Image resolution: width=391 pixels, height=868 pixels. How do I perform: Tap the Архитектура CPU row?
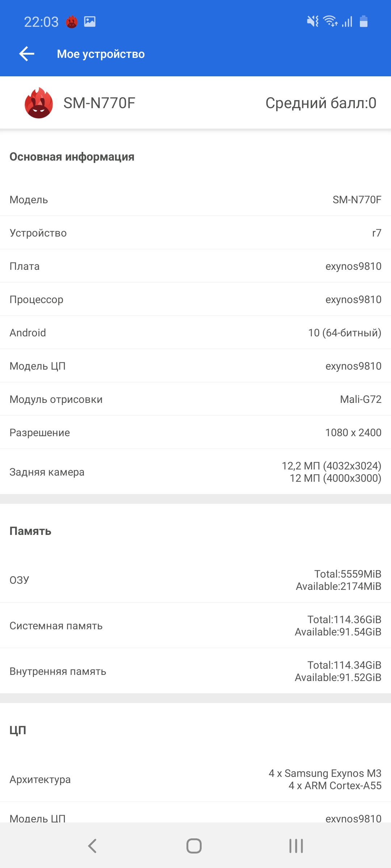point(195,779)
